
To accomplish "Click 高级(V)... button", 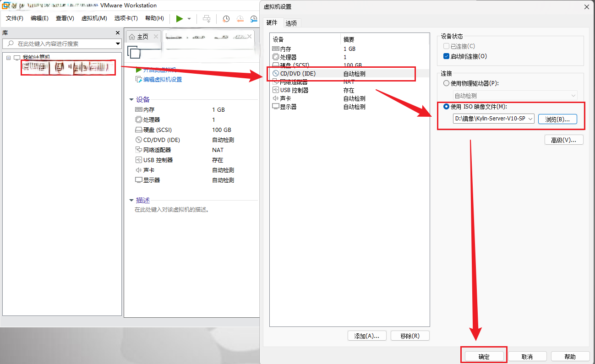I will click(564, 140).
